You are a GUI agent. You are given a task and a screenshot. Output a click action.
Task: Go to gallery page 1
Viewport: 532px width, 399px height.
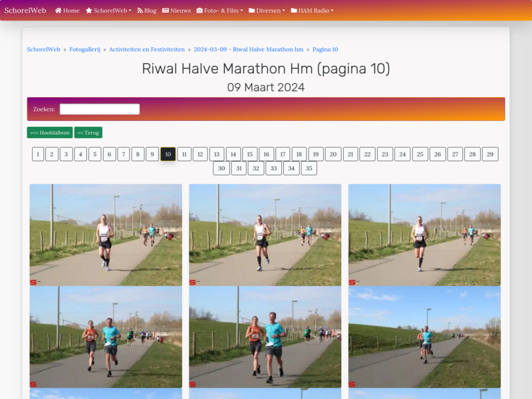(38, 154)
